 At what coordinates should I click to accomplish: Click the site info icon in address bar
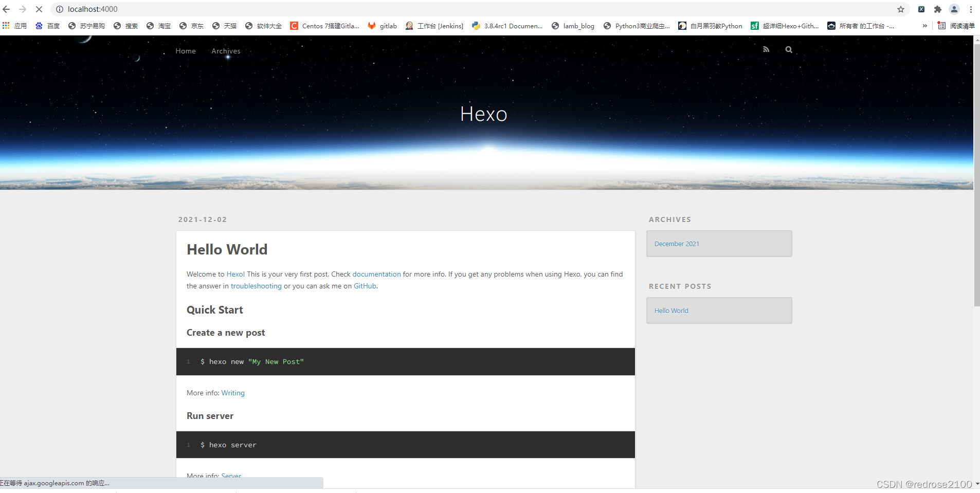(x=60, y=9)
